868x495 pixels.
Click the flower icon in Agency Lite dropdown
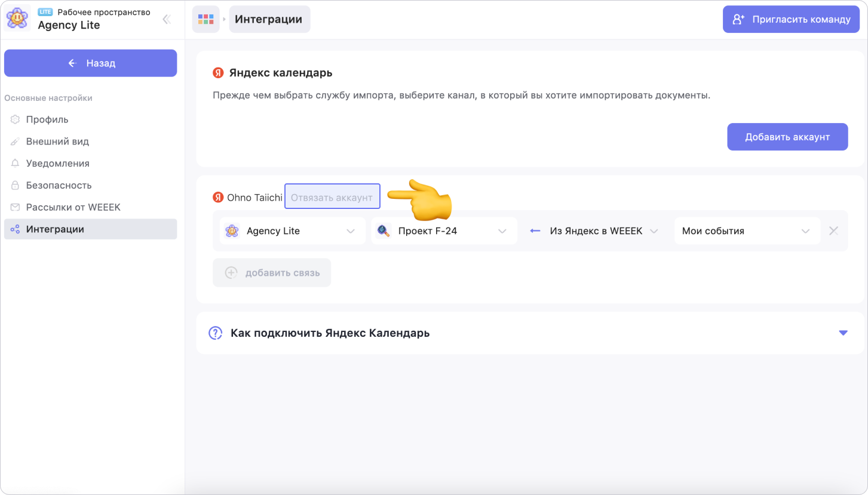[232, 230]
